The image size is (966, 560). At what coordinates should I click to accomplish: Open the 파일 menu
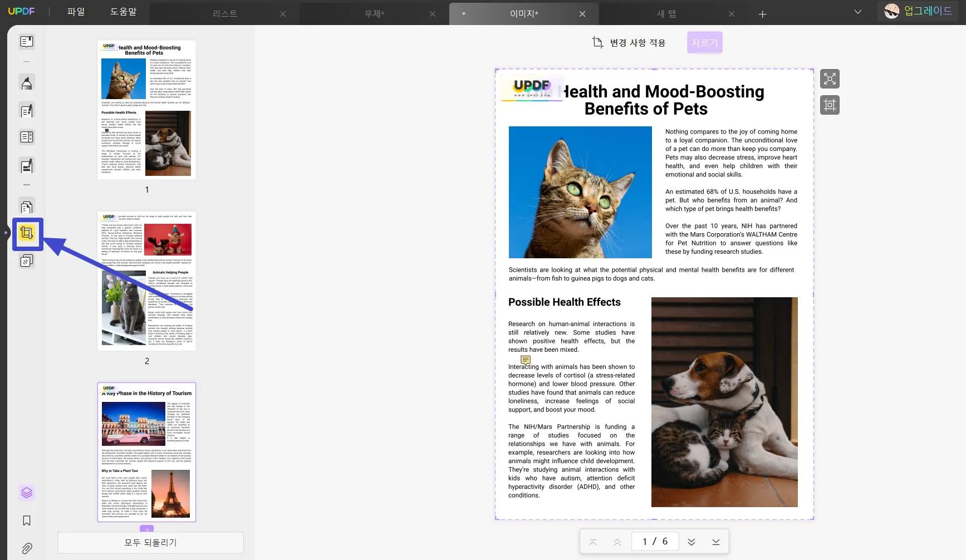76,11
